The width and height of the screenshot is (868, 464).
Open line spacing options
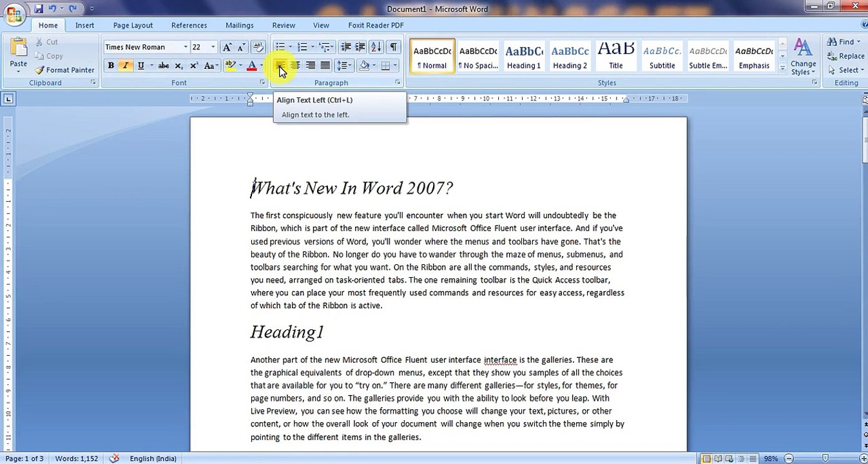coord(343,66)
